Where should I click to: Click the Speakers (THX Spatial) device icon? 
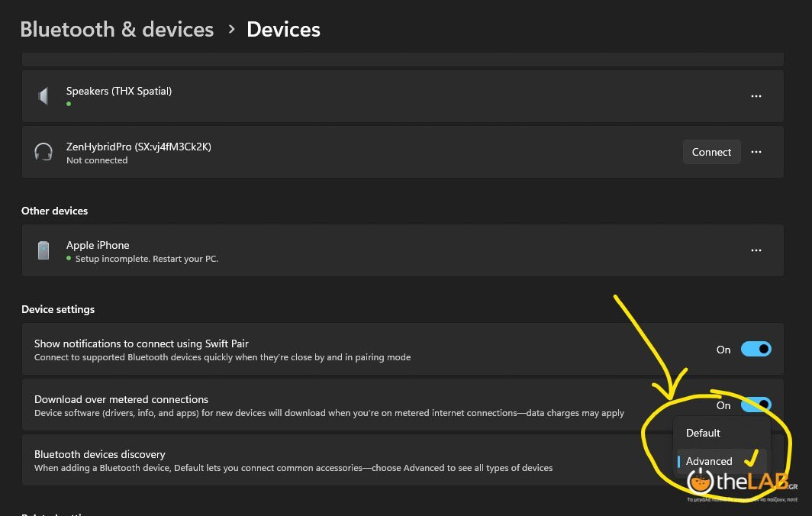click(x=43, y=96)
